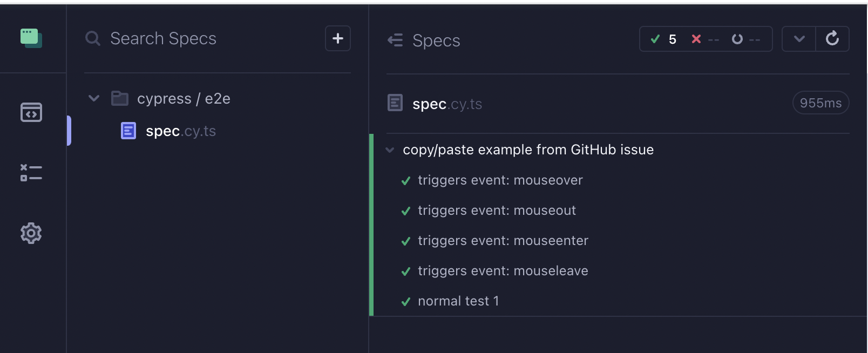This screenshot has width=868, height=353.
Task: Open Settings via the gear icon
Action: point(31,233)
